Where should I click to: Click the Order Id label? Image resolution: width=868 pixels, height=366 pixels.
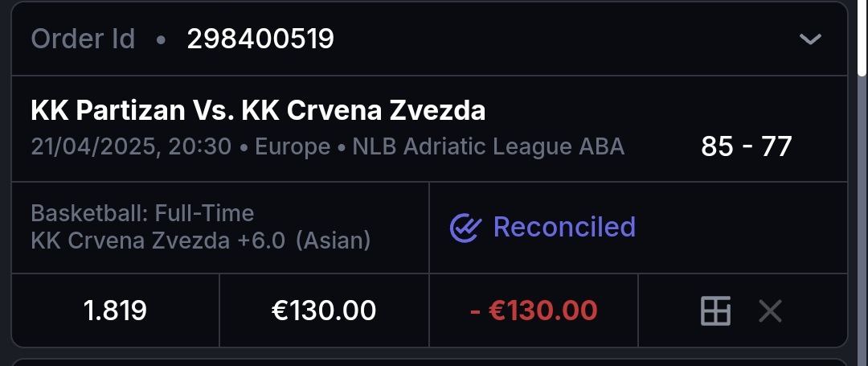(x=83, y=39)
